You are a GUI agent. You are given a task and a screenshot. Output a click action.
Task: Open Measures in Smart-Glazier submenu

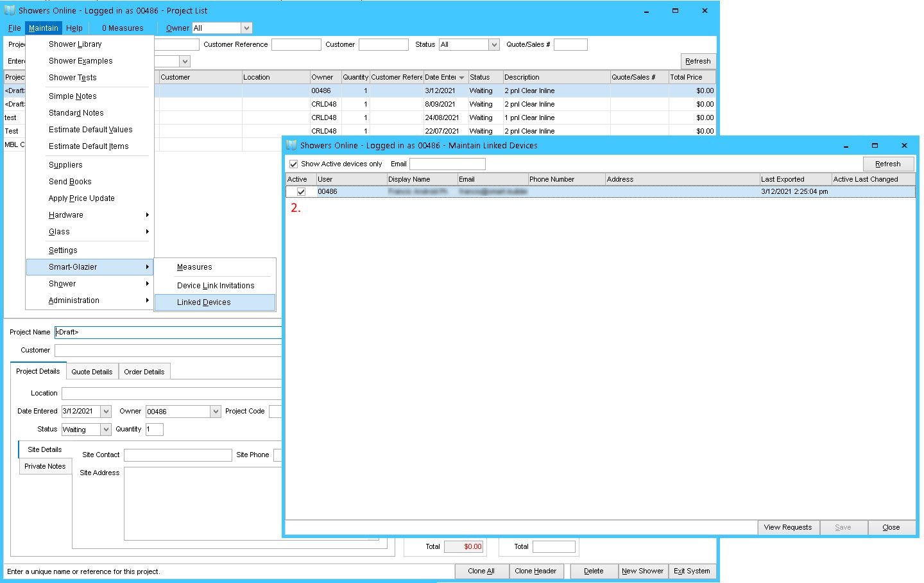pos(215,267)
